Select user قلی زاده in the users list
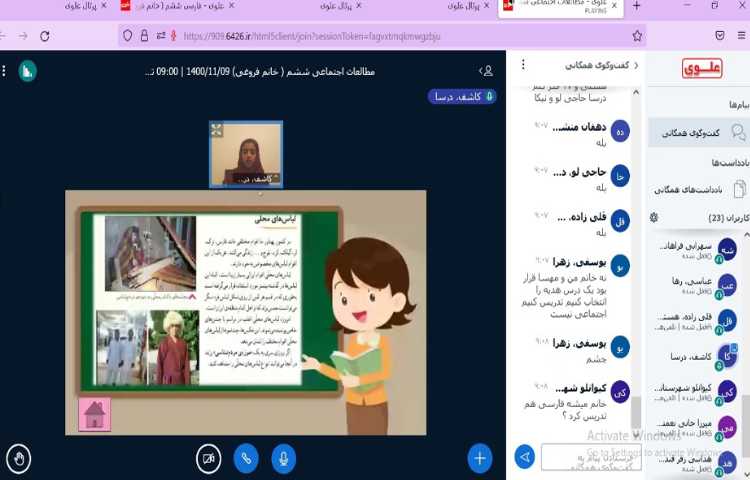 click(698, 321)
